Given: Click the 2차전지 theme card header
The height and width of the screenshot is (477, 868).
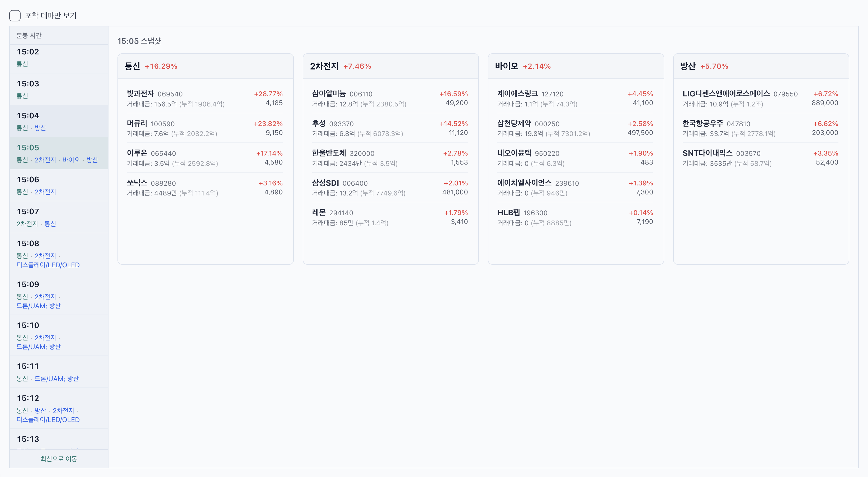Looking at the screenshot, I should (x=390, y=66).
